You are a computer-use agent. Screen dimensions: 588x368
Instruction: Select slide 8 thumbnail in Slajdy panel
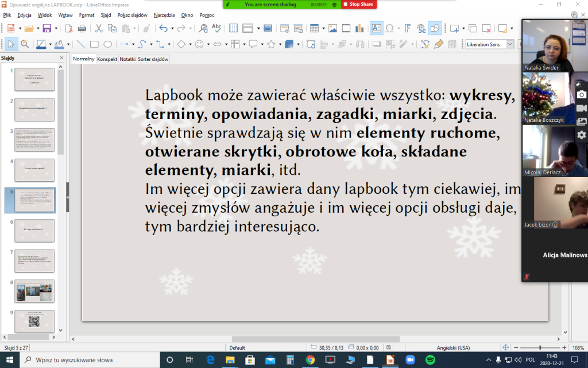pos(34,290)
